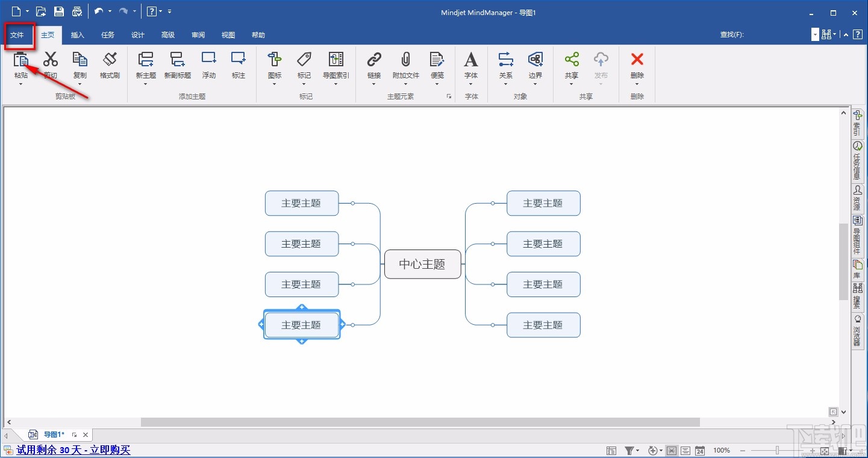Switch to the Advanced (高级) ribbon tab
Viewport: 868px width, 458px height.
(168, 35)
